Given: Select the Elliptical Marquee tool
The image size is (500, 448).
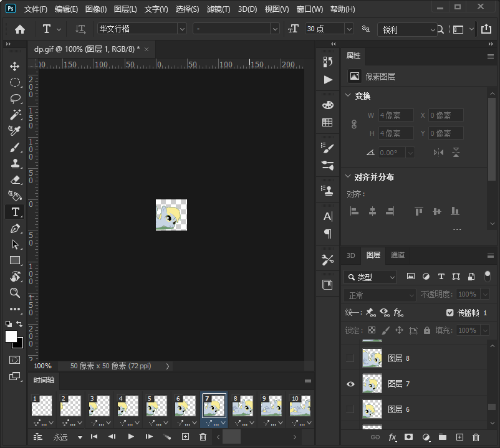Looking at the screenshot, I should tap(15, 82).
